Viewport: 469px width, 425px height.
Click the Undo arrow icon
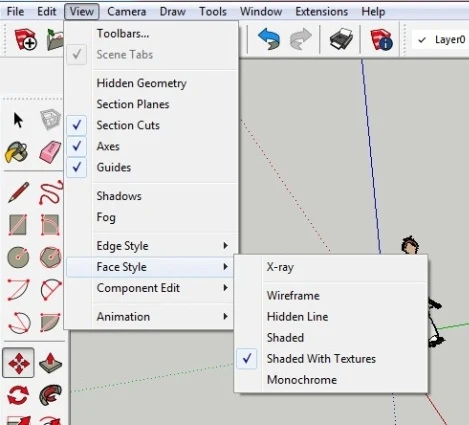(x=269, y=39)
